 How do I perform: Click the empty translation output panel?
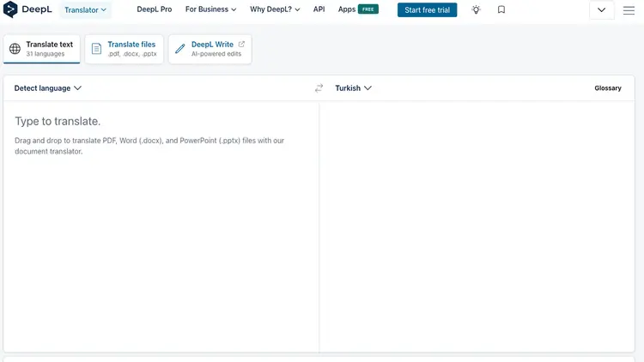point(477,226)
